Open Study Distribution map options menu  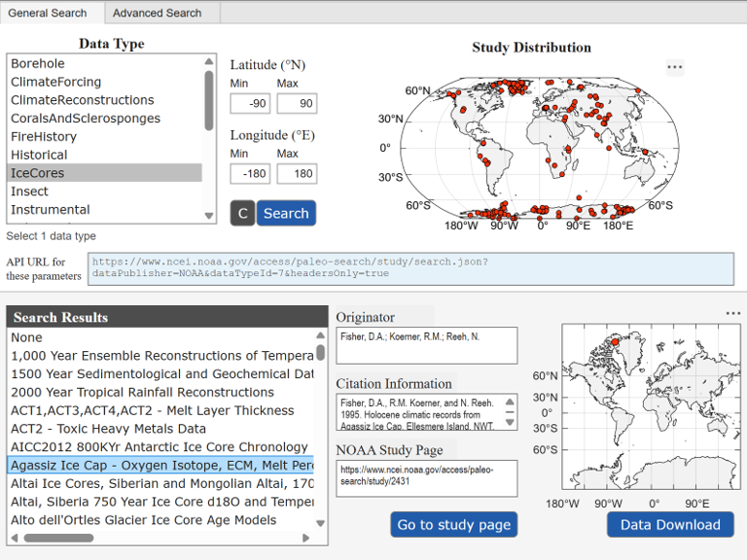coord(675,67)
